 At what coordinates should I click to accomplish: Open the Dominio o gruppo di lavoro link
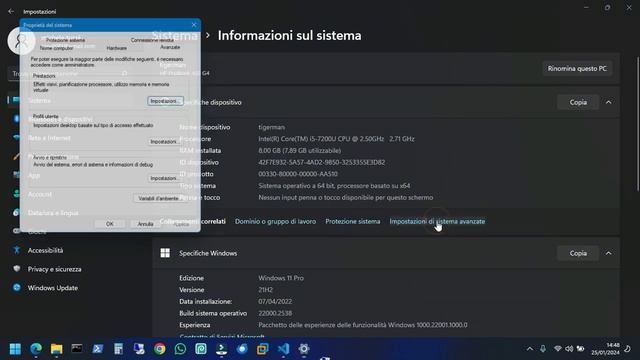(276, 221)
